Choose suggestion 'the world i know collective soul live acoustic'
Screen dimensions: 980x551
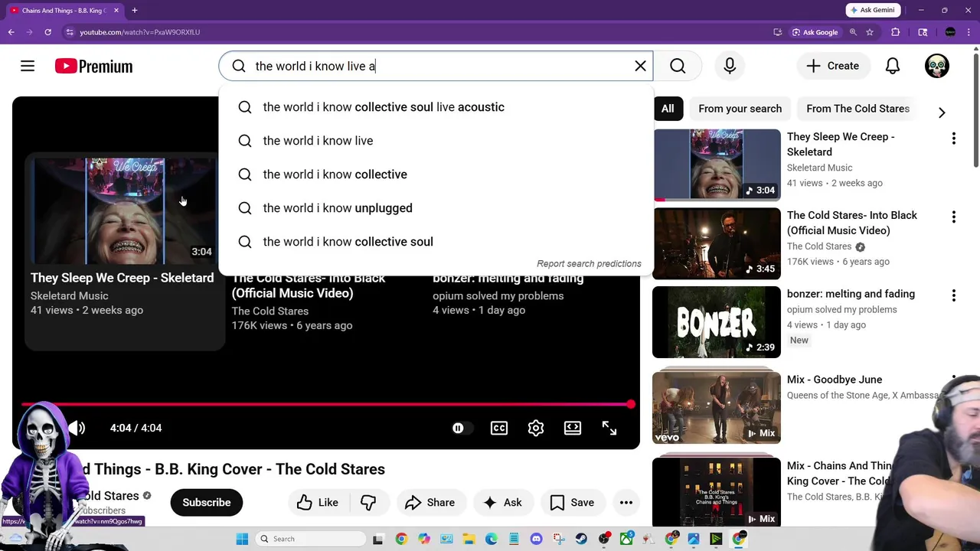[436, 107]
